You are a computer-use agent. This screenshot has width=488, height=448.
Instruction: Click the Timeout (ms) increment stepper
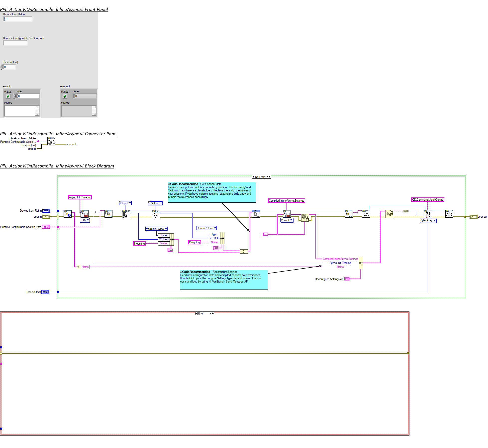point(2,66)
